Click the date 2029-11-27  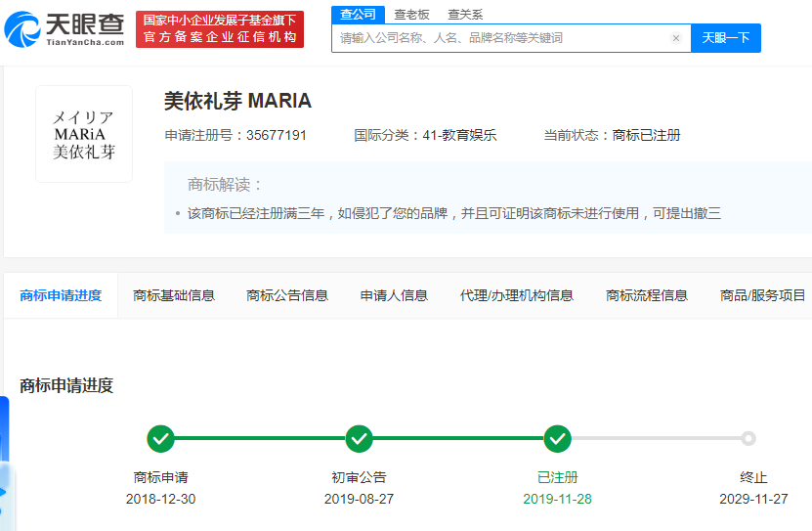tap(753, 499)
